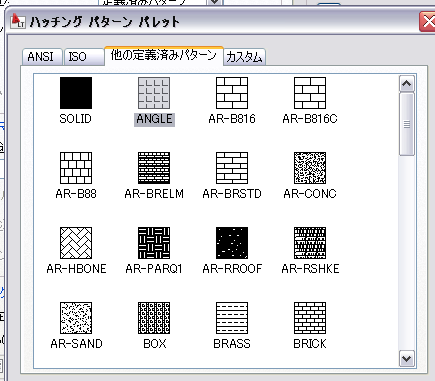The width and height of the screenshot is (435, 381).
Task: Click the AR-RSHKE label text
Action: pyautogui.click(x=310, y=269)
